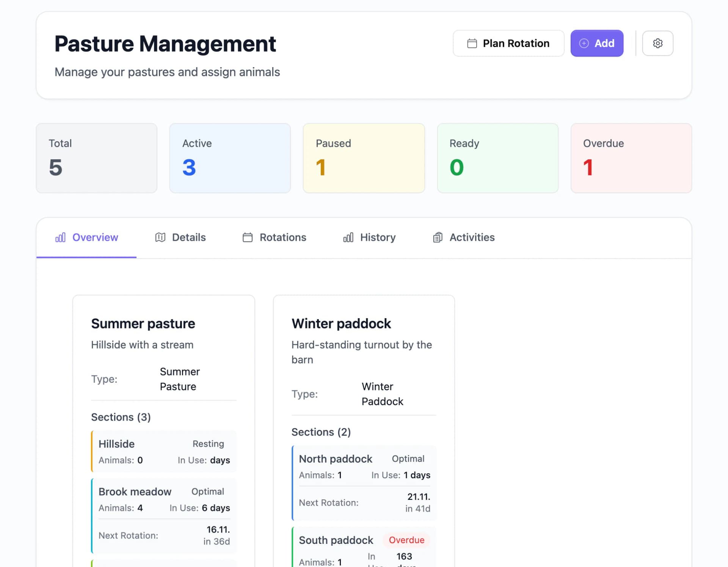728x567 pixels.
Task: Click the Sections (2) heading
Action: [321, 432]
